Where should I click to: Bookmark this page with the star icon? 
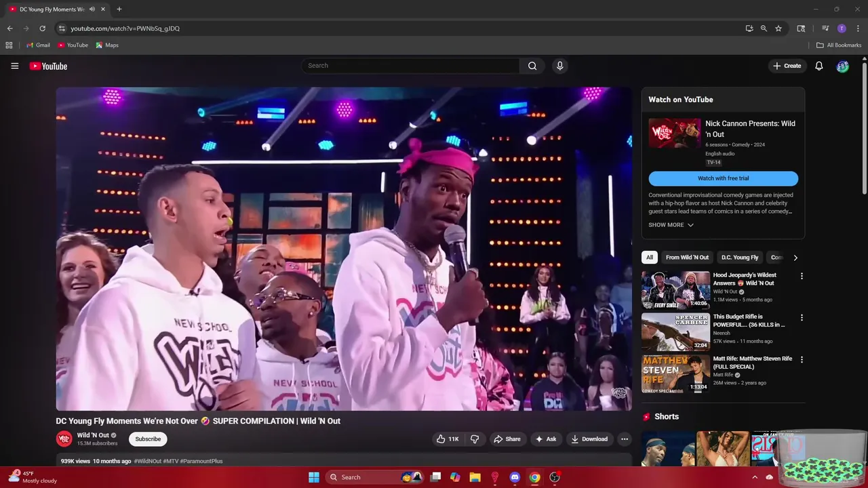[x=778, y=28]
